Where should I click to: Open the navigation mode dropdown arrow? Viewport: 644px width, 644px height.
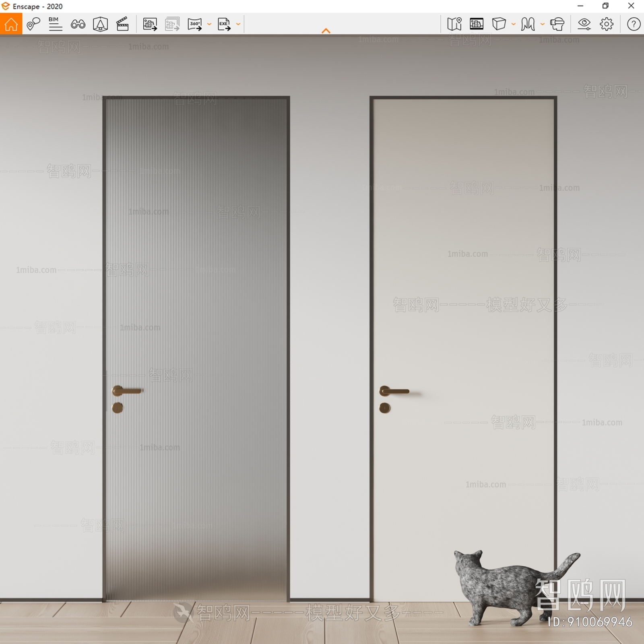(x=543, y=24)
